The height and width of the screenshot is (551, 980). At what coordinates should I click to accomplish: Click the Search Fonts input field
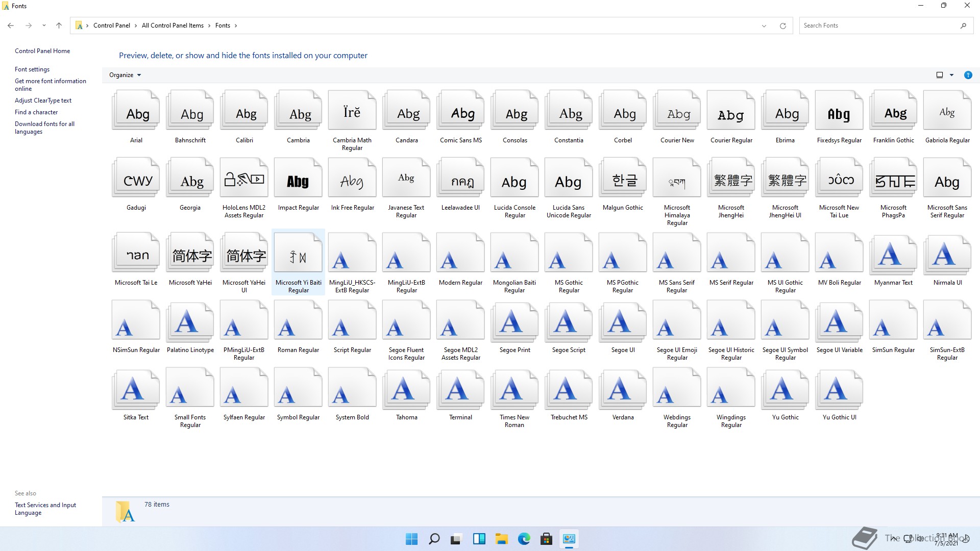coord(879,26)
